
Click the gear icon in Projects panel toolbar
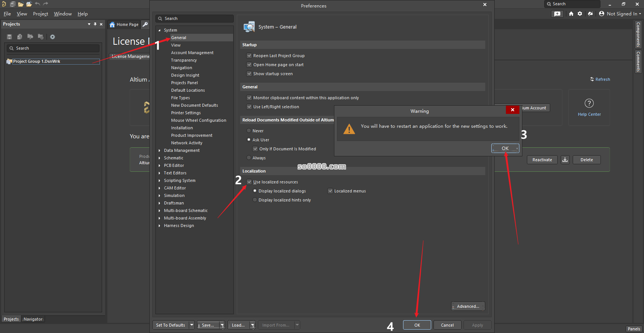coord(53,37)
